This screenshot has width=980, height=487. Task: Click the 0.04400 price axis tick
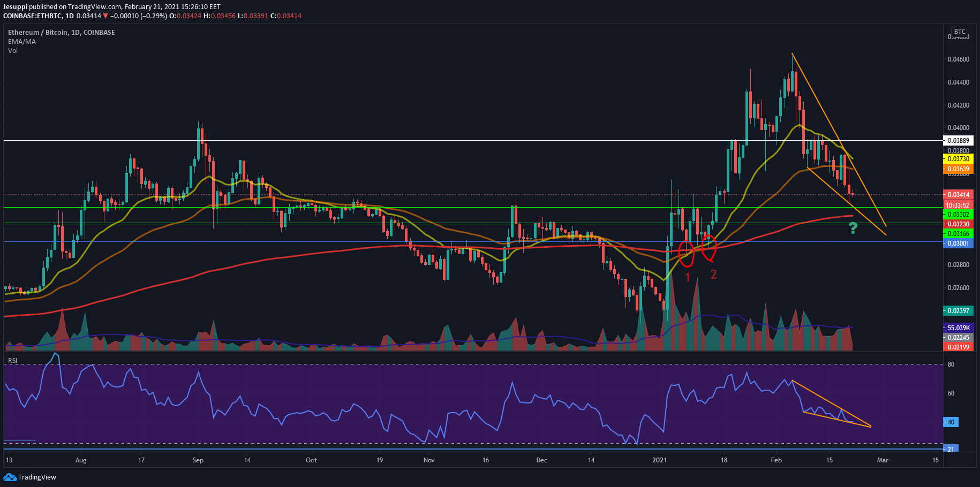tap(959, 82)
